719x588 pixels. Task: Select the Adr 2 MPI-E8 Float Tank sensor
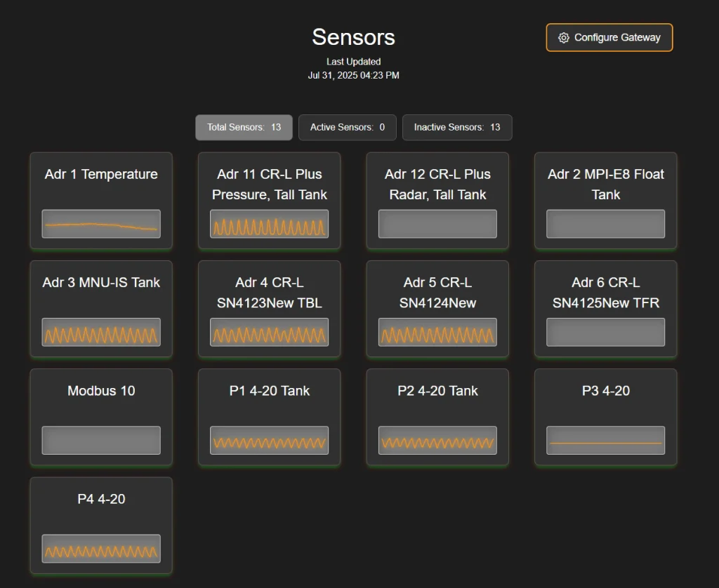pos(605,201)
